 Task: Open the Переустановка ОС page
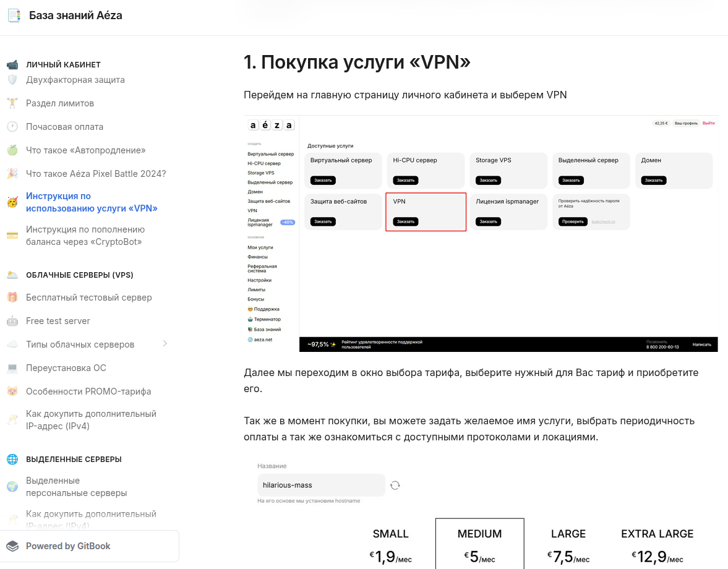point(66,367)
